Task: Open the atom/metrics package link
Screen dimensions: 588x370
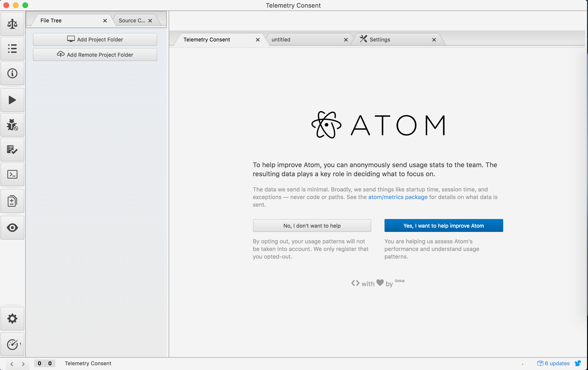Action: (397, 197)
